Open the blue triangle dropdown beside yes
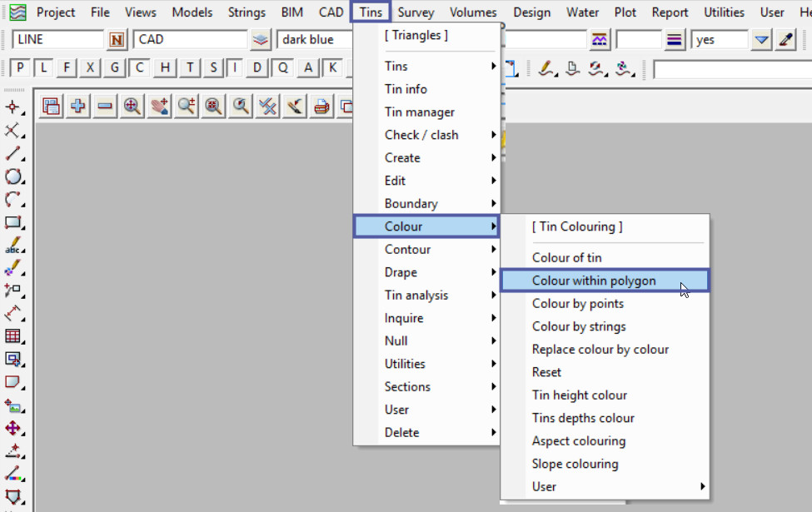This screenshot has width=812, height=512. pyautogui.click(x=761, y=40)
